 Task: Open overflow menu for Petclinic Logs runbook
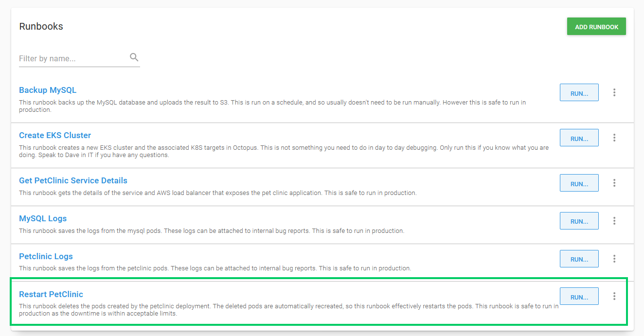pyautogui.click(x=614, y=259)
